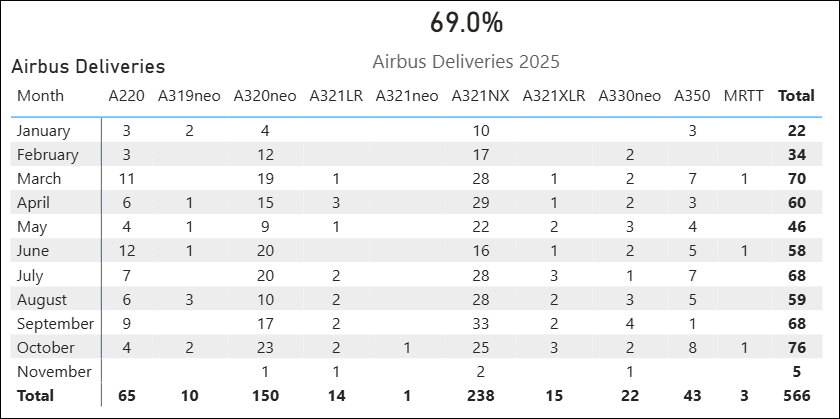Select the September A321NX value 33
Viewport: 840px width, 419px height.
click(481, 324)
